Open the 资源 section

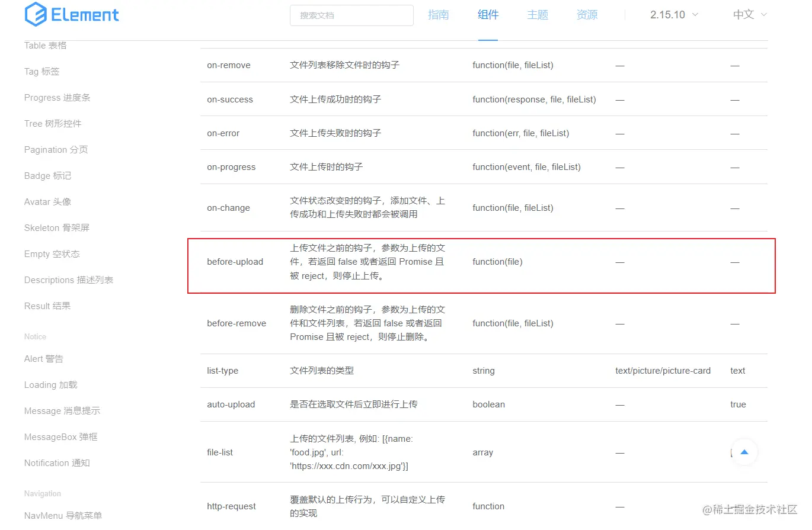tap(586, 15)
